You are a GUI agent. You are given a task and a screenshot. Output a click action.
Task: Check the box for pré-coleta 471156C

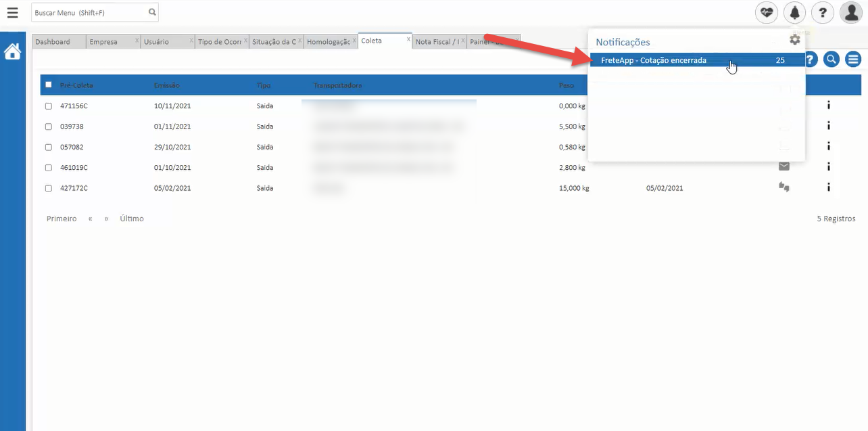(48, 106)
